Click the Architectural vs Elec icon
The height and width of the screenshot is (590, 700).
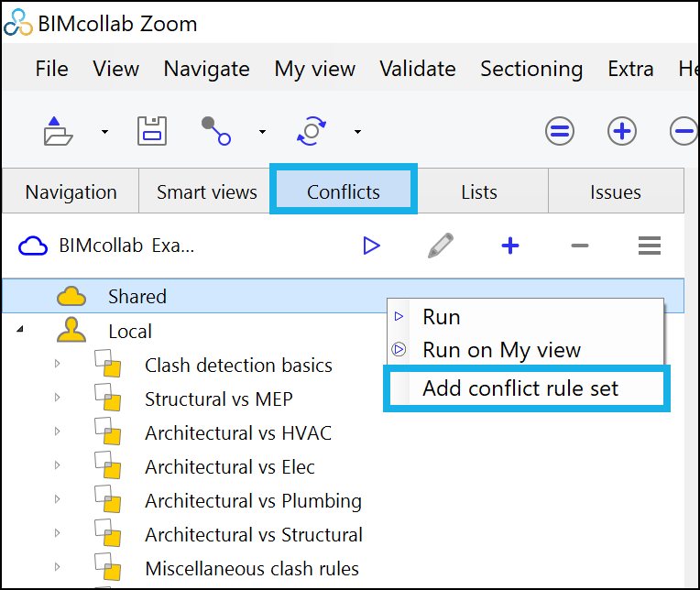click(107, 465)
